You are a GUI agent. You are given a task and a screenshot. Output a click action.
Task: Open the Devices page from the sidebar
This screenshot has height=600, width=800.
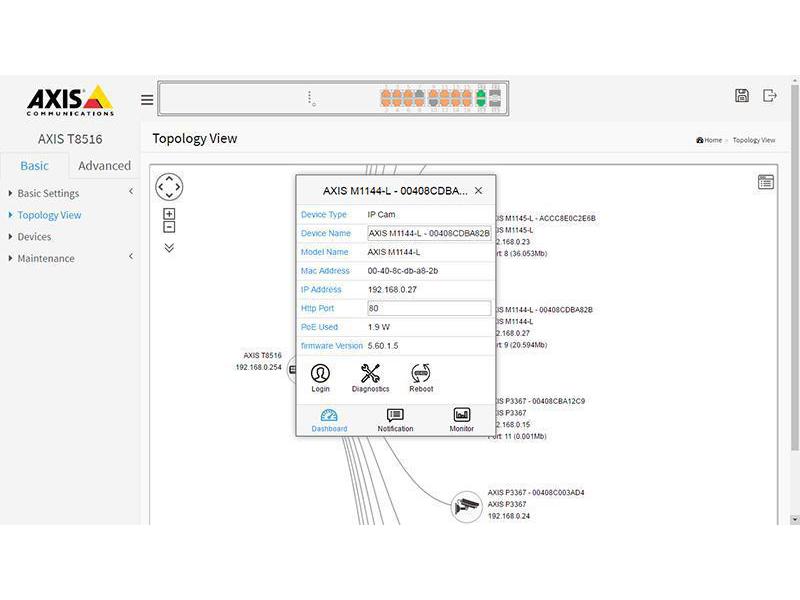35,236
